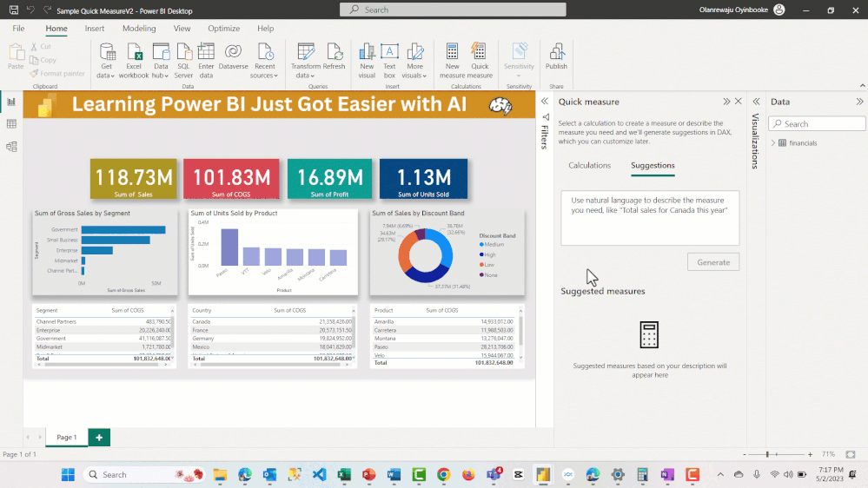Click the Data hub icon
Image resolution: width=868 pixels, height=488 pixels.
pos(161,52)
